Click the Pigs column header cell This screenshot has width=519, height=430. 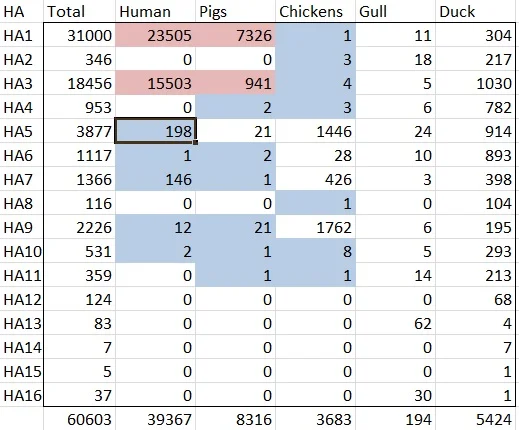tap(235, 11)
